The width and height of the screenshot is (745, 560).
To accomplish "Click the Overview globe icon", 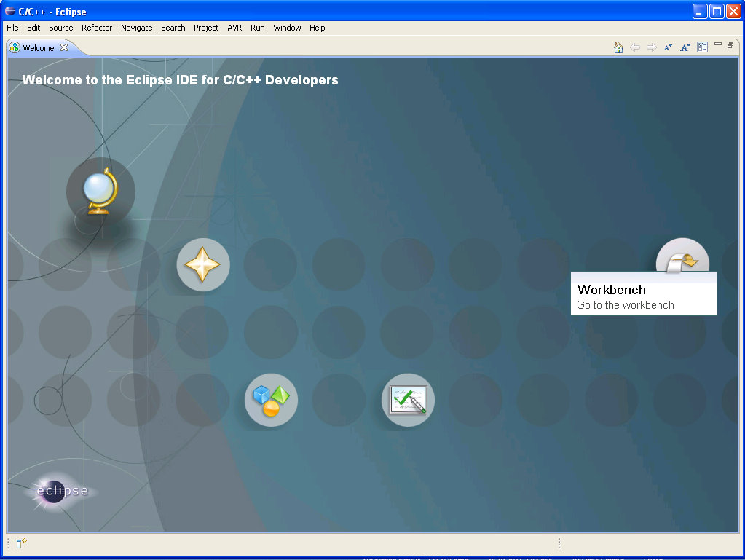I will (100, 192).
